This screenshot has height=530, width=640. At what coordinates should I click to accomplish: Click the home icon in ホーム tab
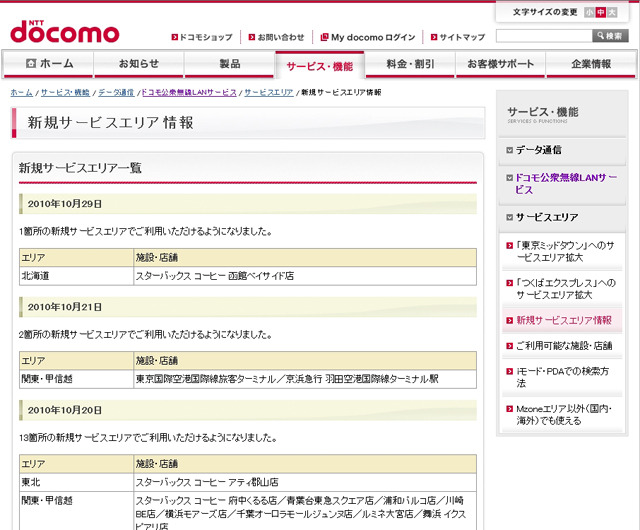(31, 63)
